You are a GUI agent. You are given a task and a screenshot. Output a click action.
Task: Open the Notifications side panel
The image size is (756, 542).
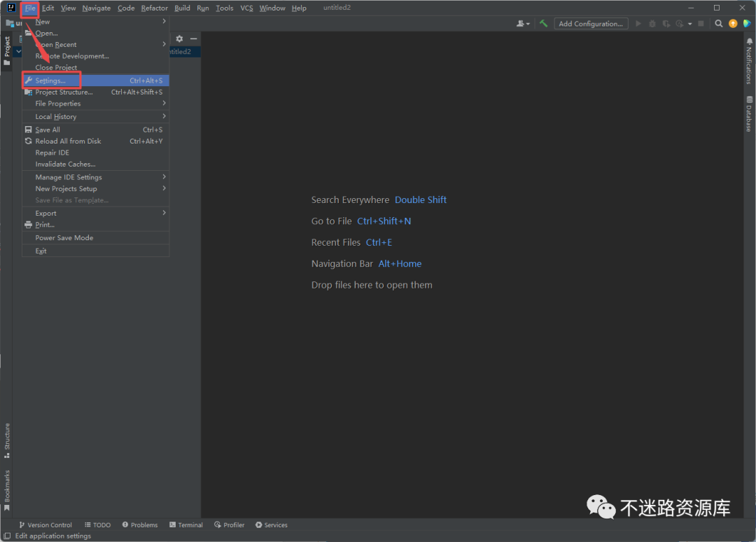748,61
